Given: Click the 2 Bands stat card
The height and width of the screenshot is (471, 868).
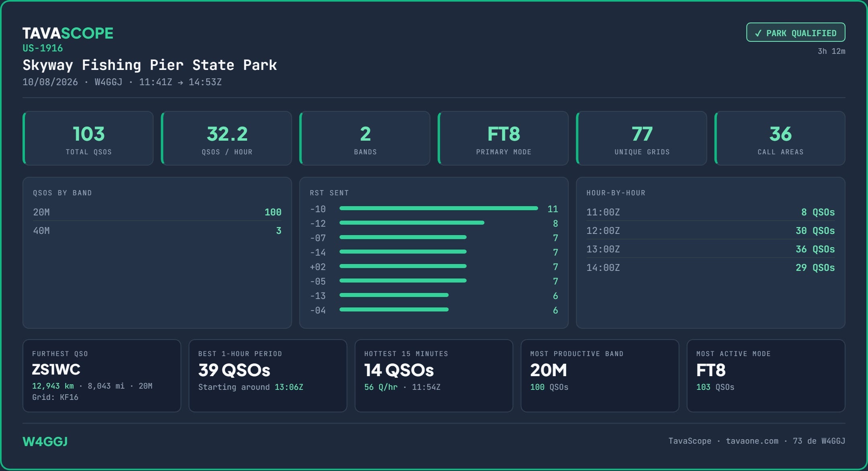Looking at the screenshot, I should point(365,138).
